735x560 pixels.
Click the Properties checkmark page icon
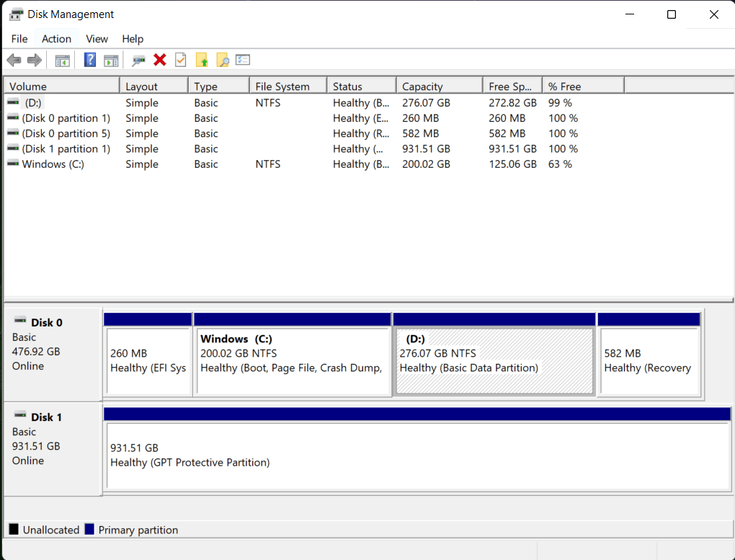click(x=180, y=60)
